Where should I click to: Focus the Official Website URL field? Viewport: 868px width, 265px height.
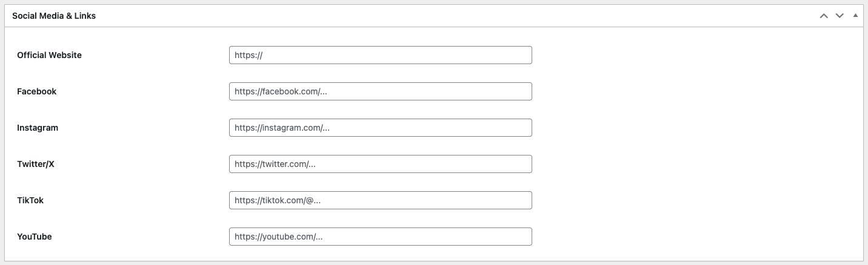tap(380, 55)
